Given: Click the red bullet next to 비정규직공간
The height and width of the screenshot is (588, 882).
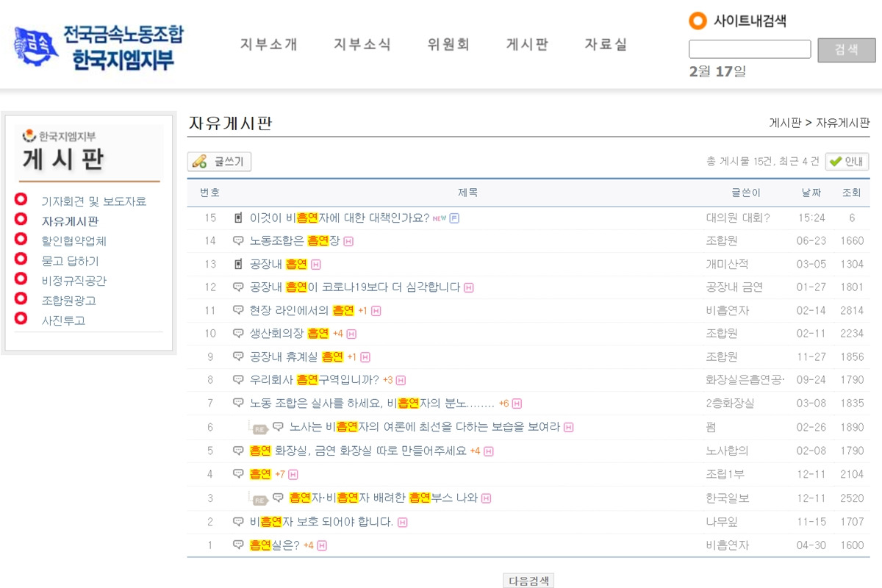Looking at the screenshot, I should [x=21, y=279].
